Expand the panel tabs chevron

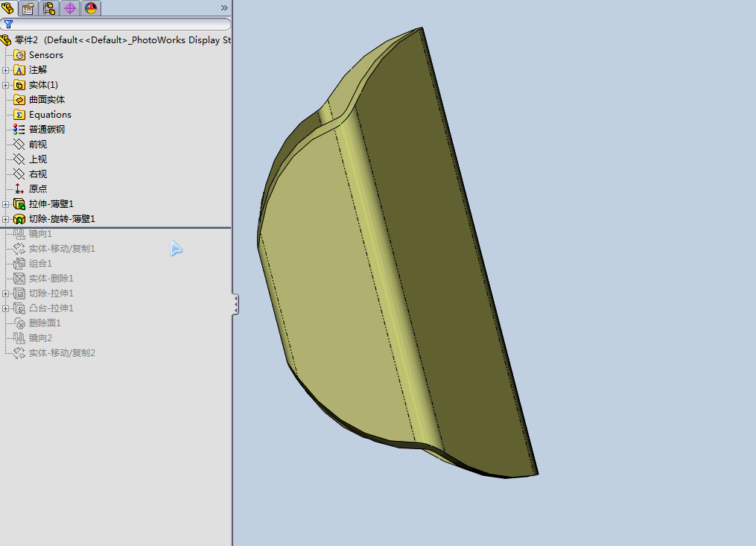click(x=224, y=7)
